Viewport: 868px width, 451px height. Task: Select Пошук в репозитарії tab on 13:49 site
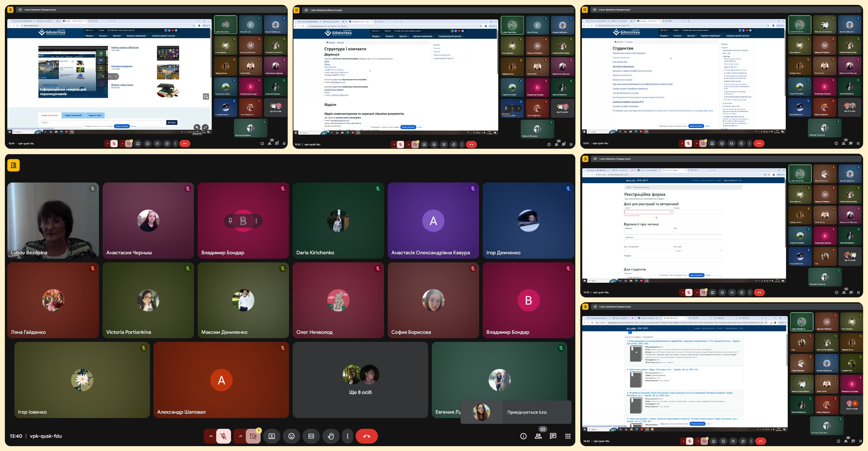coord(73,115)
